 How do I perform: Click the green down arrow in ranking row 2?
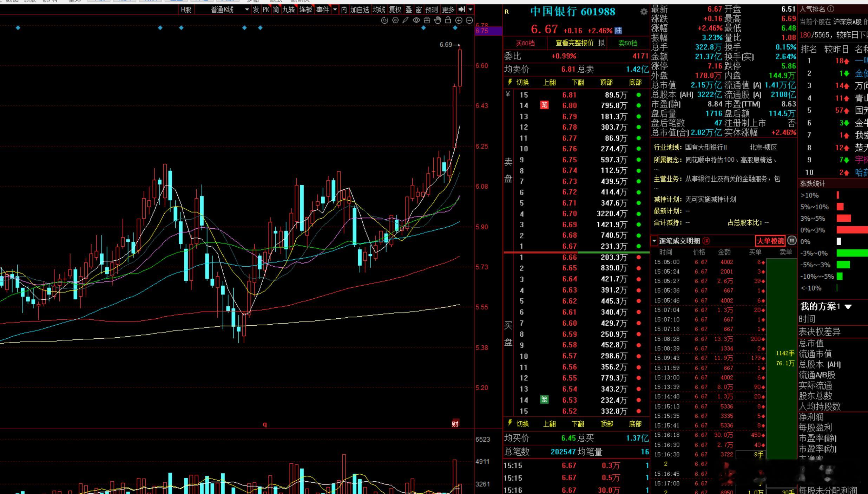[x=846, y=73]
